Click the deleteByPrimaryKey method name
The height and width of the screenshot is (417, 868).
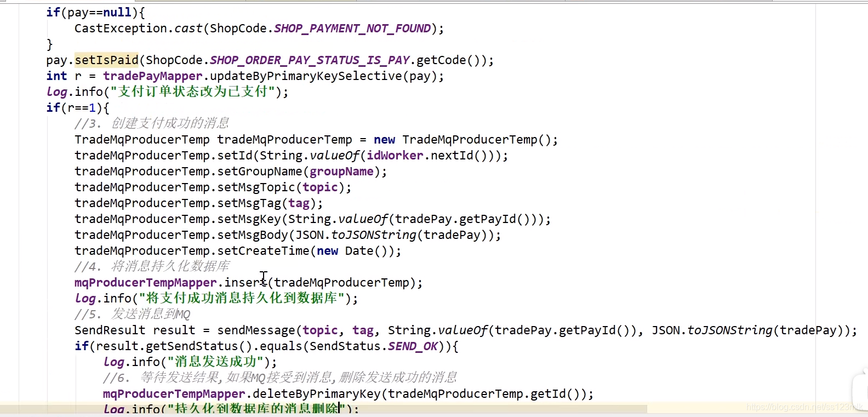pyautogui.click(x=317, y=394)
